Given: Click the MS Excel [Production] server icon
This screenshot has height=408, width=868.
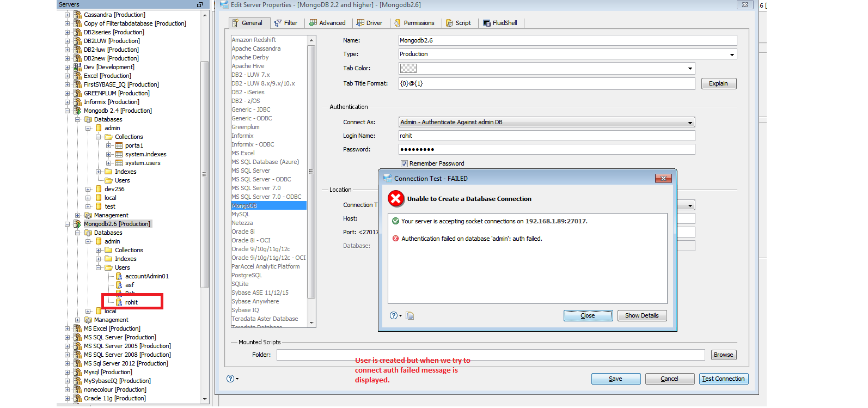Looking at the screenshot, I should [x=78, y=328].
